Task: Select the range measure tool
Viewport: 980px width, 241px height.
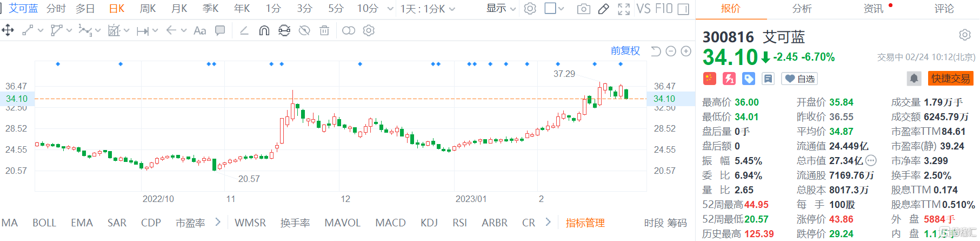Action: [142, 31]
